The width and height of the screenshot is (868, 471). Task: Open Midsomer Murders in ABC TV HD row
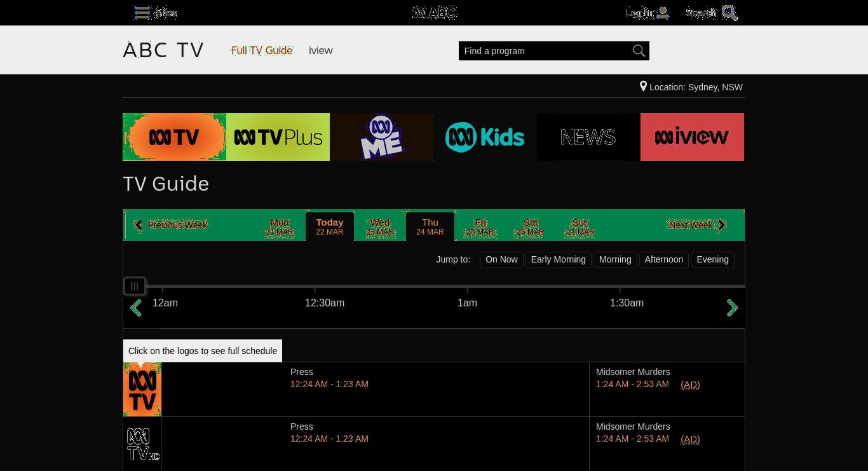pos(633,427)
